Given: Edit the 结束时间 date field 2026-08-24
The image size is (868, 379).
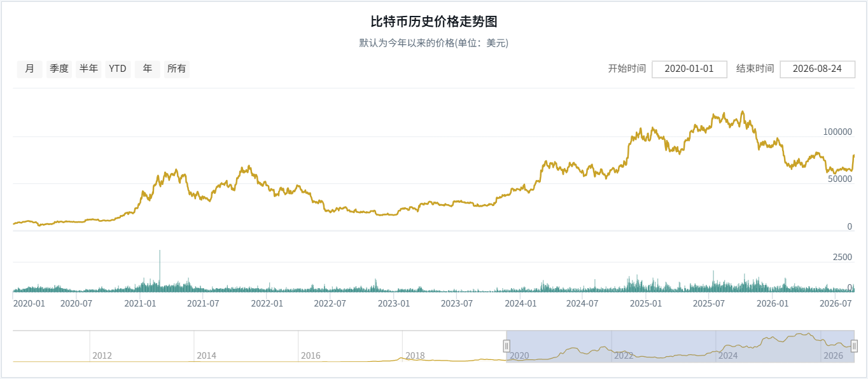Looking at the screenshot, I should tap(817, 69).
